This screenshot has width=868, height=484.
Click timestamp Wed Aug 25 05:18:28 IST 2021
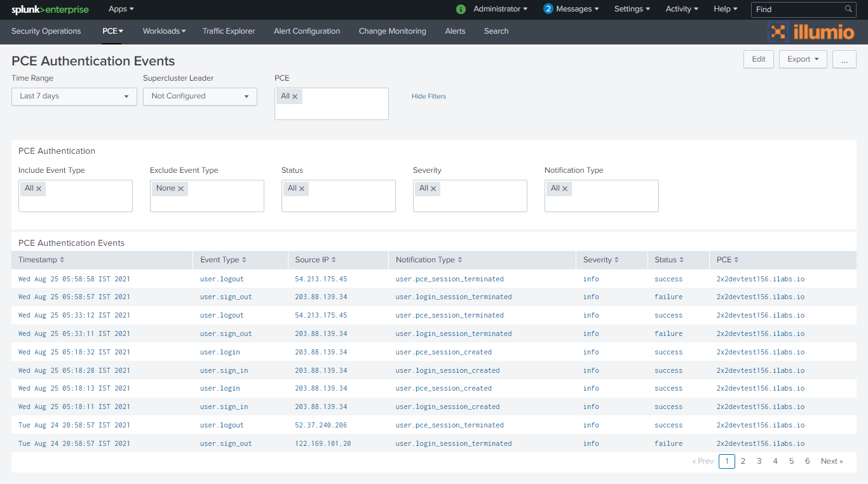point(74,370)
